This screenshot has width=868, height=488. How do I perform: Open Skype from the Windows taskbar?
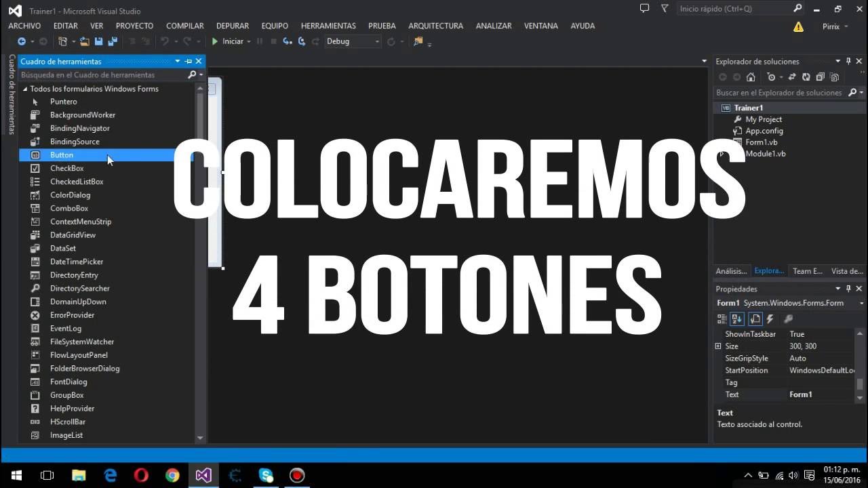[266, 475]
